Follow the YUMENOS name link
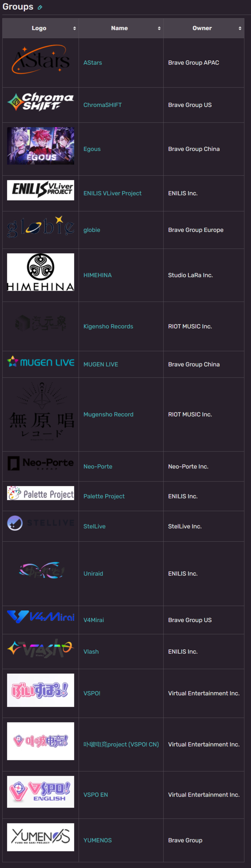Viewport: 251px width, 868px height. pos(97,840)
